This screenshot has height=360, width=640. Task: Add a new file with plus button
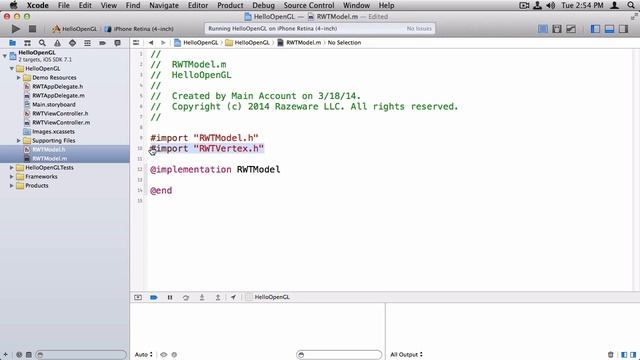coord(5,354)
